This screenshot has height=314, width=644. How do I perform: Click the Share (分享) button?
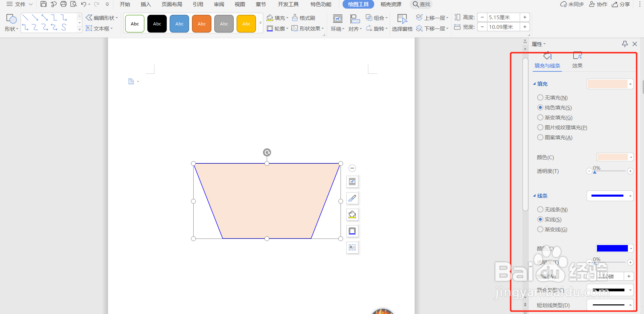[621, 4]
